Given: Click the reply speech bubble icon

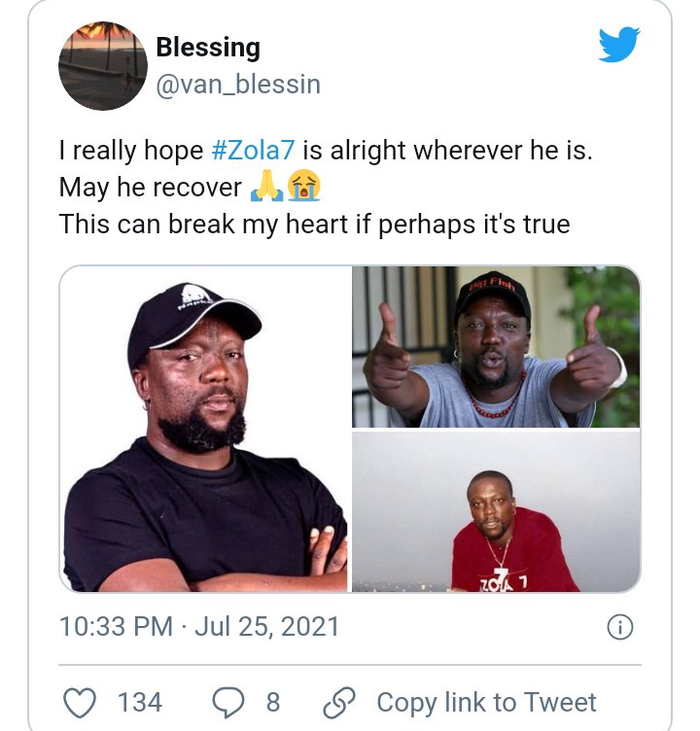Looking at the screenshot, I should point(227,702).
